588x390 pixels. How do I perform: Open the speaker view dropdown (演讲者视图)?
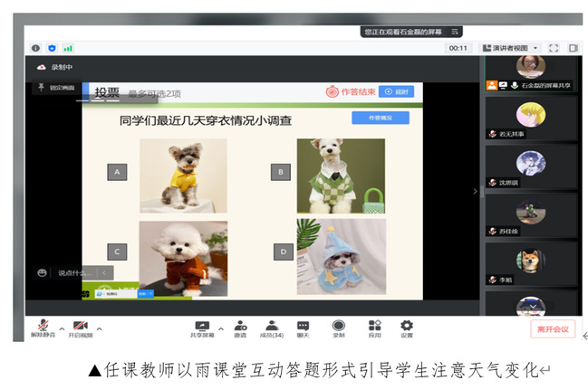click(x=510, y=48)
